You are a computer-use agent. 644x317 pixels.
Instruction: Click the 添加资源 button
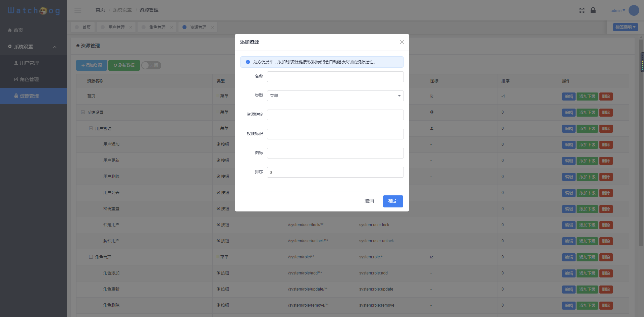click(92, 65)
